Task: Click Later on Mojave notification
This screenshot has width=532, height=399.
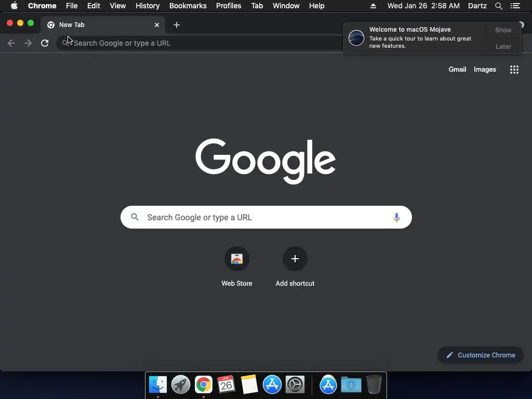Action: pos(503,46)
